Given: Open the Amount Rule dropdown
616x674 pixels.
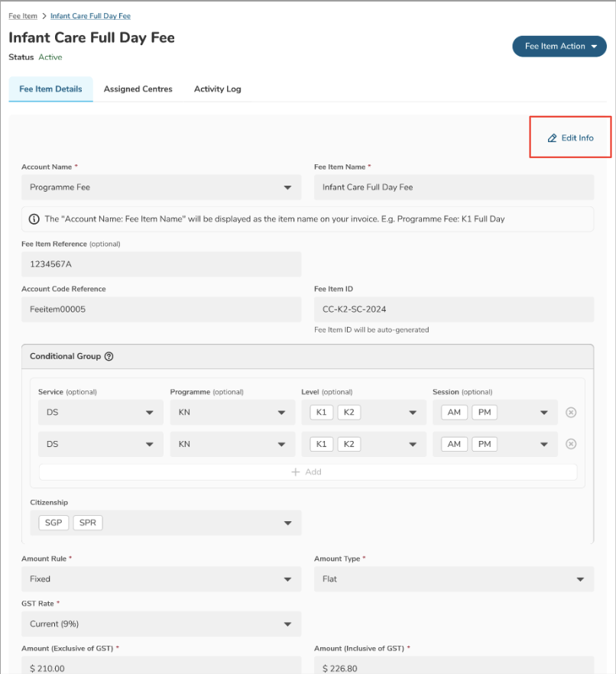Looking at the screenshot, I should tap(287, 579).
